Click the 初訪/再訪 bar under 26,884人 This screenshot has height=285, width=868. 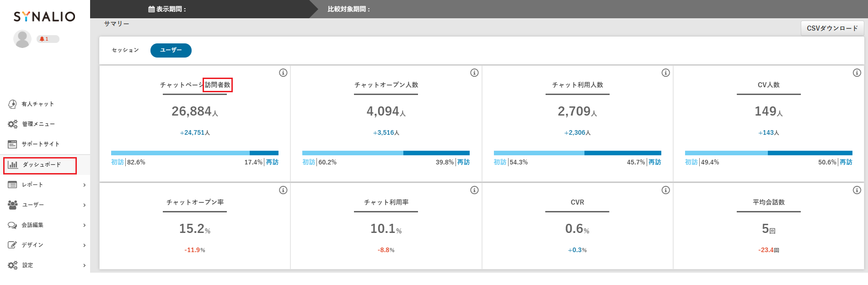click(x=195, y=153)
